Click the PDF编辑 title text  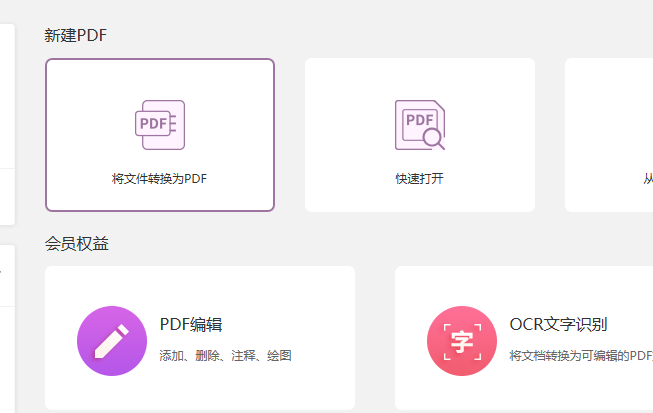point(191,324)
